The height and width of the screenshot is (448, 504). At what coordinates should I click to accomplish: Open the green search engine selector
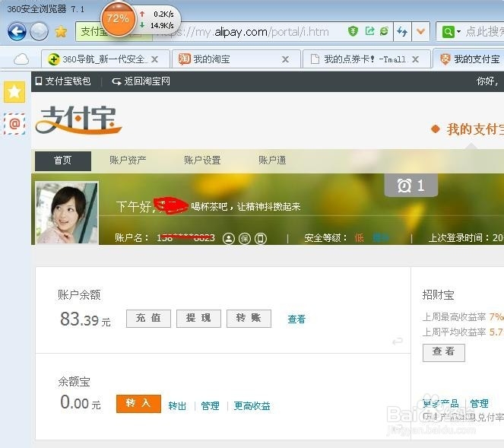pyautogui.click(x=451, y=32)
